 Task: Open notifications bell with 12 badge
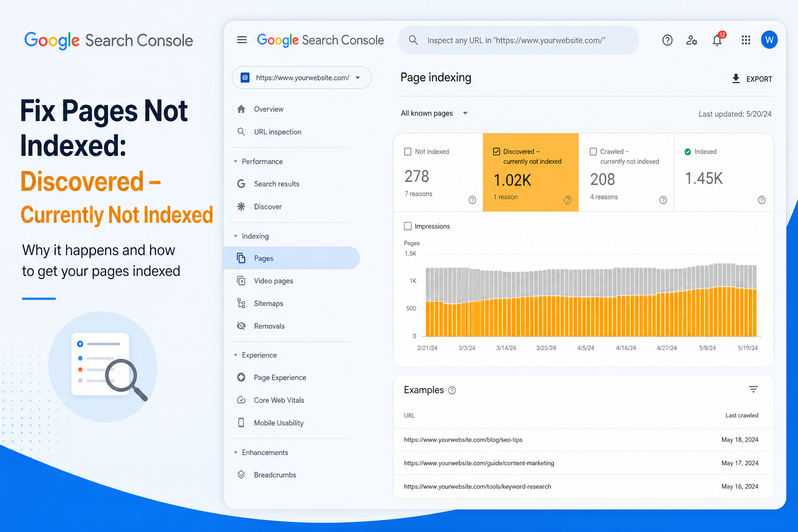[x=717, y=39]
